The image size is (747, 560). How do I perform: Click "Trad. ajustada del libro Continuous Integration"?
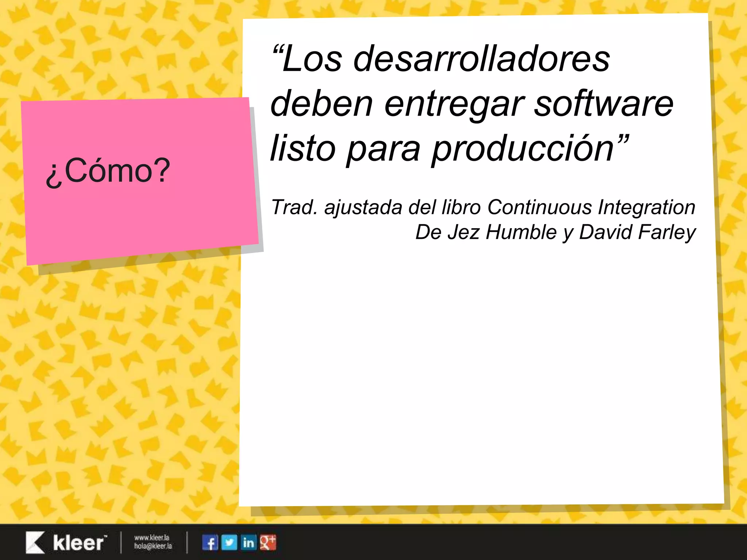click(483, 208)
